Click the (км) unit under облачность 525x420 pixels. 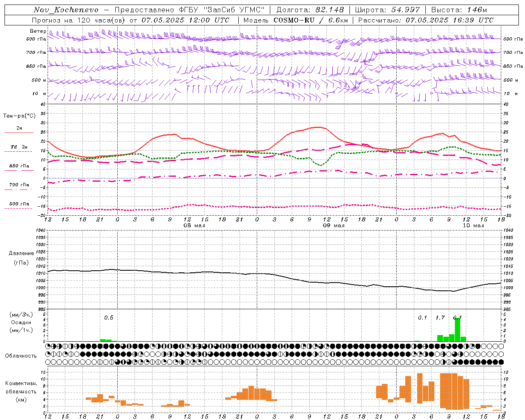pyautogui.click(x=21, y=399)
